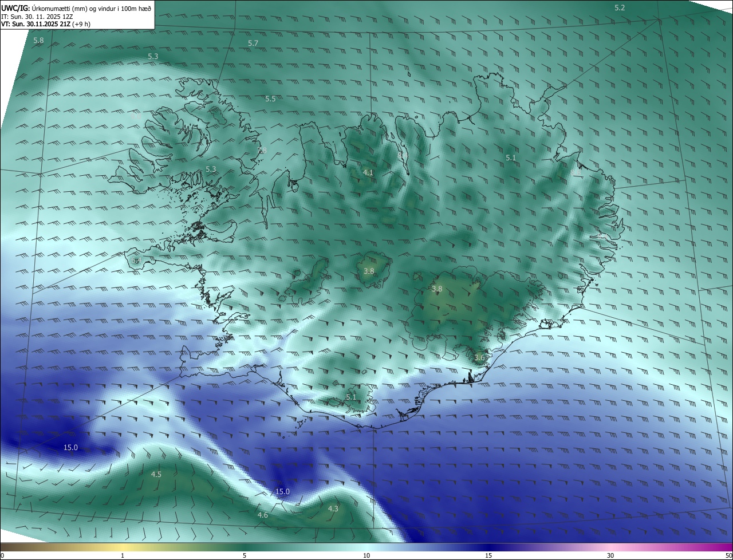Click the colorbar tick label 0

pos(2,555)
